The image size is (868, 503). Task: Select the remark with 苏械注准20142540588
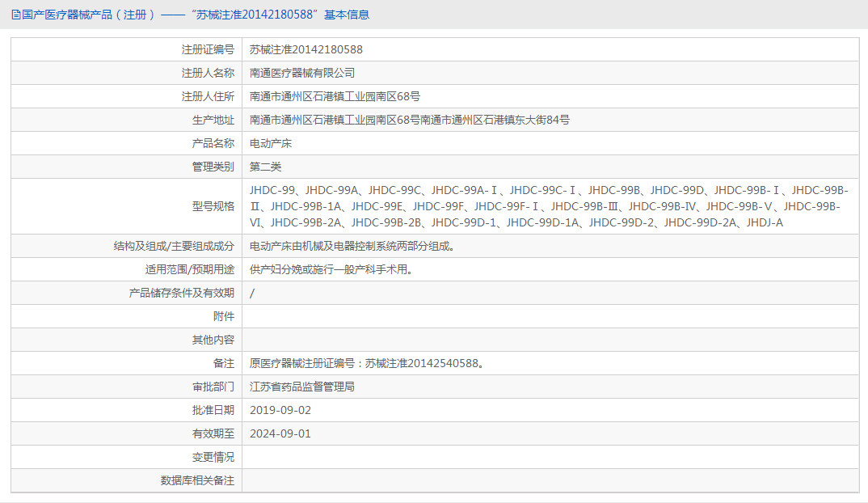tap(368, 363)
